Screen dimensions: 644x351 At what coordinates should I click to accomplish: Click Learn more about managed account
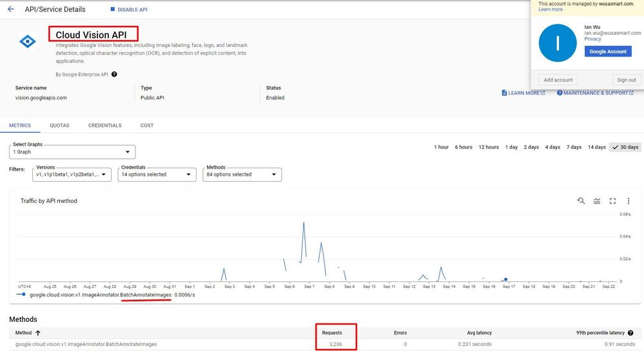tap(551, 10)
